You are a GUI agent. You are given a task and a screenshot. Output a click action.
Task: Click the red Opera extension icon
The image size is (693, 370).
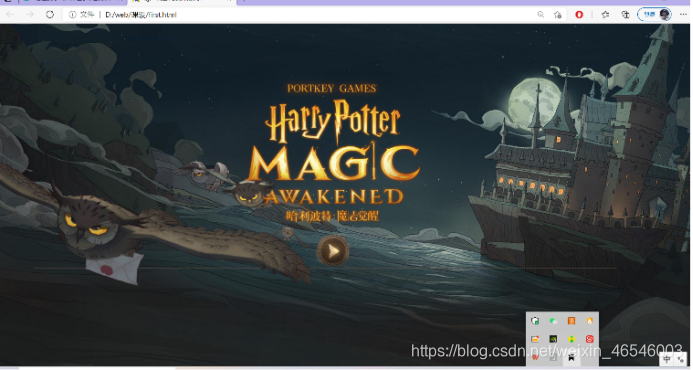coord(579,15)
